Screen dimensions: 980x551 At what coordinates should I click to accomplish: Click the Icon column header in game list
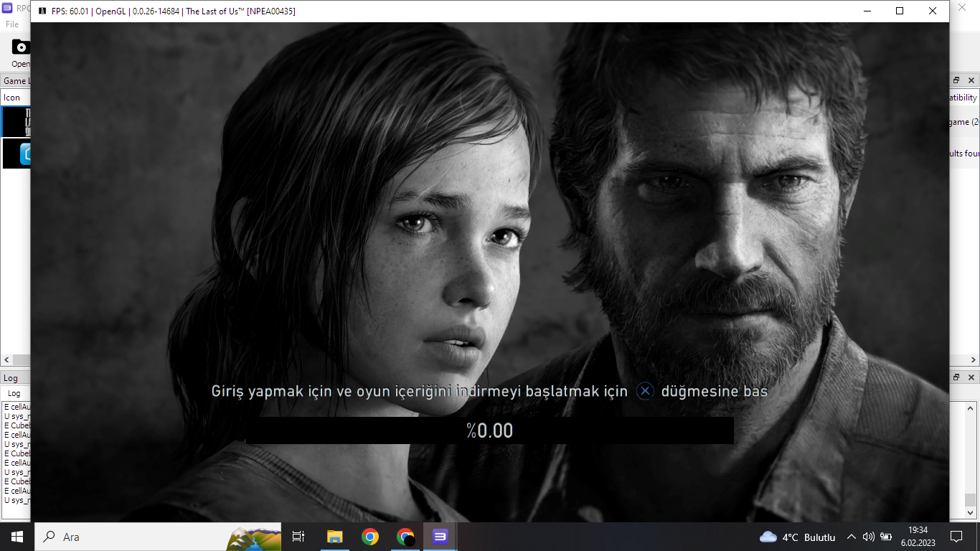click(12, 98)
